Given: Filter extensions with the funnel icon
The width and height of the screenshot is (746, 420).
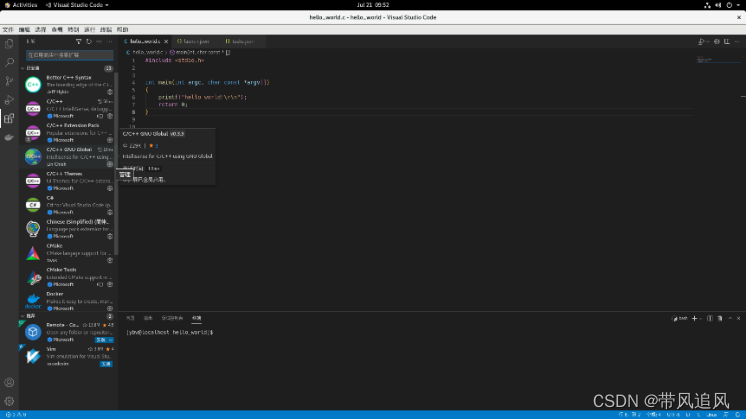Looking at the screenshot, I should pyautogui.click(x=79, y=41).
